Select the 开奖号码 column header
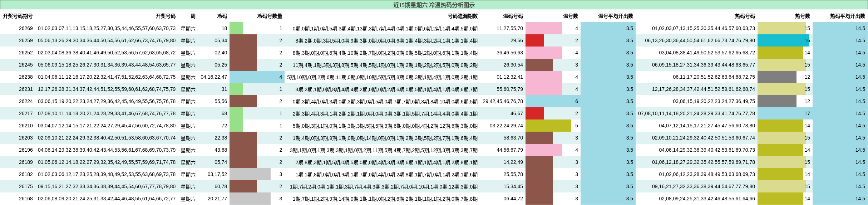The width and height of the screenshot is (868, 205). tap(166, 16)
